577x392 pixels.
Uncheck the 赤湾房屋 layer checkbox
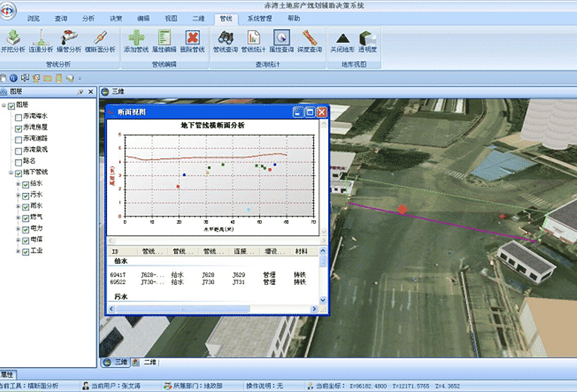tap(18, 128)
